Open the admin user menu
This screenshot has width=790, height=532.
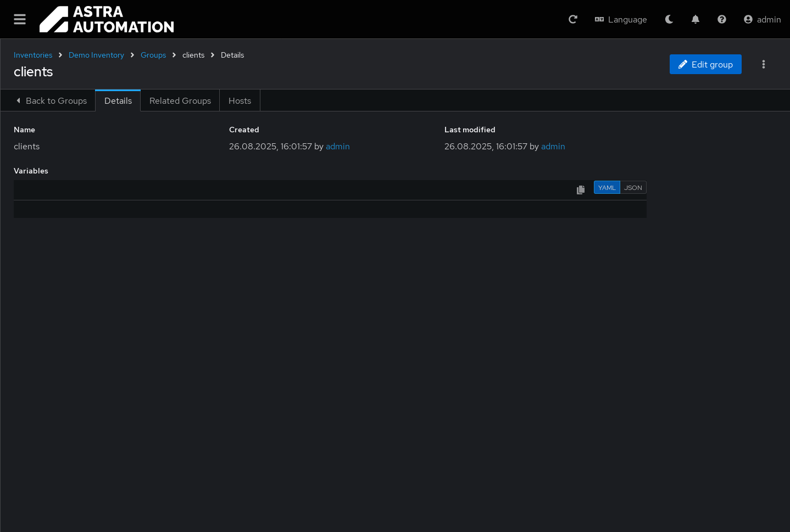(x=762, y=19)
